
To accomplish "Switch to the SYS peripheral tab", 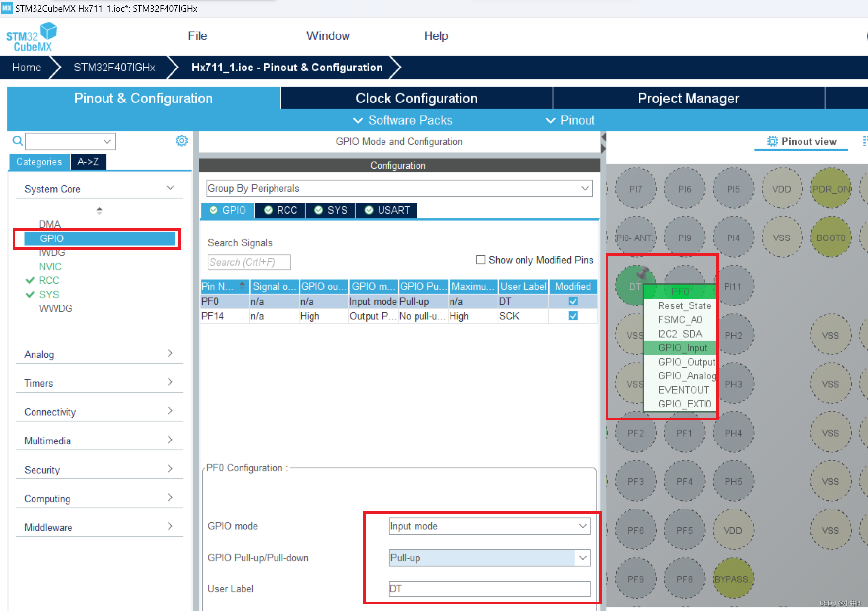I will tap(331, 210).
